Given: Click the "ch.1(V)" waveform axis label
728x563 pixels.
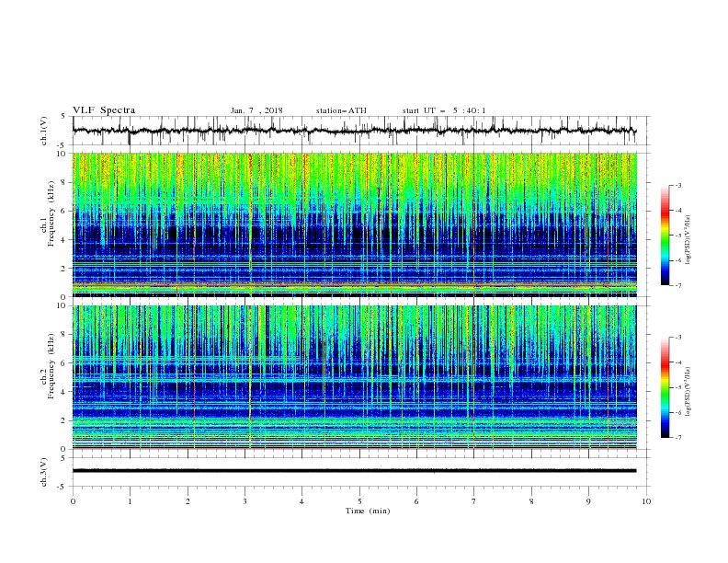Looking at the screenshot, I should (44, 131).
